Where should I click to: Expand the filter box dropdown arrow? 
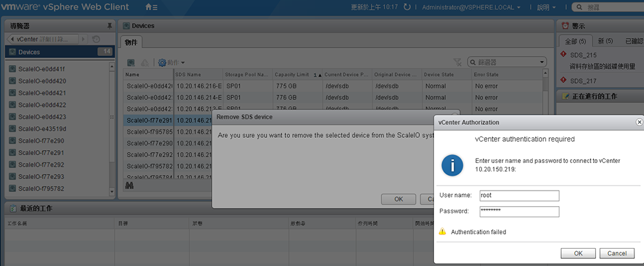542,62
